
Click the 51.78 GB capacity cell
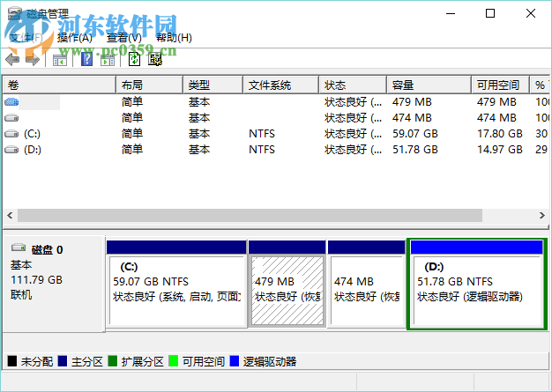pyautogui.click(x=415, y=150)
